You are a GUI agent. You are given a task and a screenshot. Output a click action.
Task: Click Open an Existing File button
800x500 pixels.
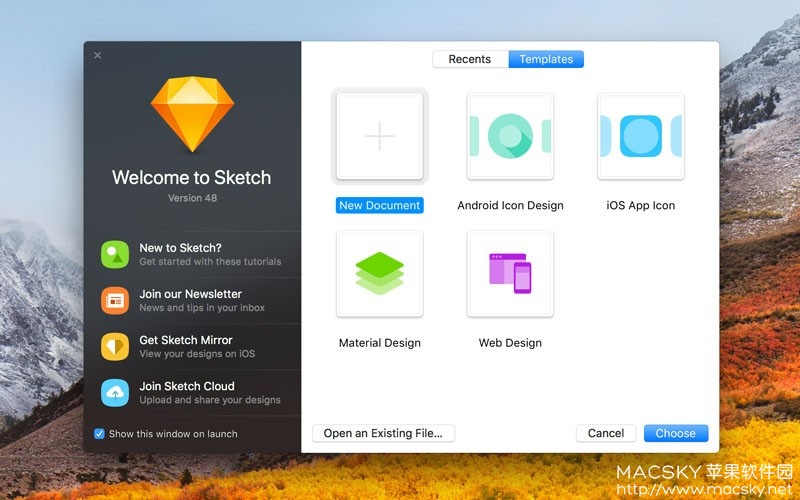click(x=383, y=433)
